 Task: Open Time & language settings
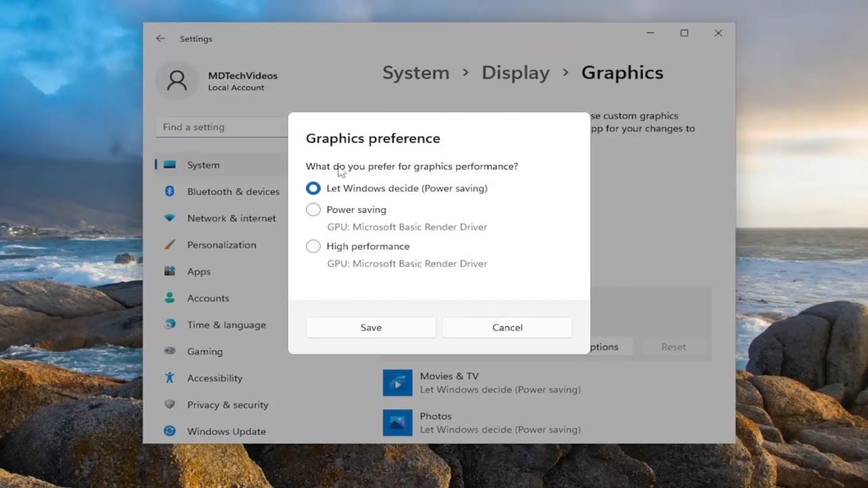tap(226, 325)
